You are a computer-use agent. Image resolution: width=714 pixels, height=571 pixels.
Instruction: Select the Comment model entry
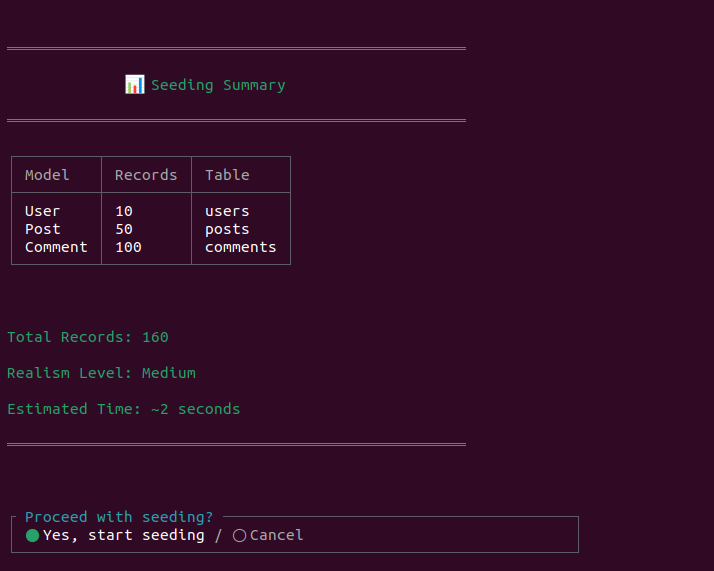[x=56, y=247]
